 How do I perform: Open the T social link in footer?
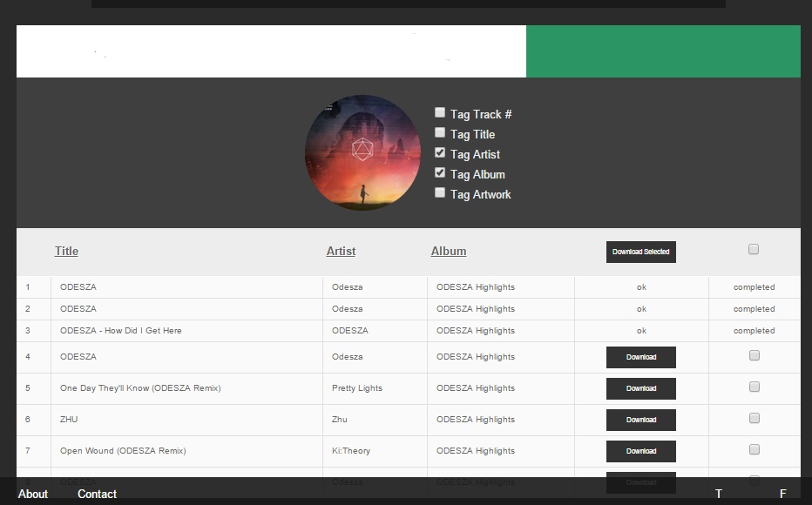pos(718,495)
